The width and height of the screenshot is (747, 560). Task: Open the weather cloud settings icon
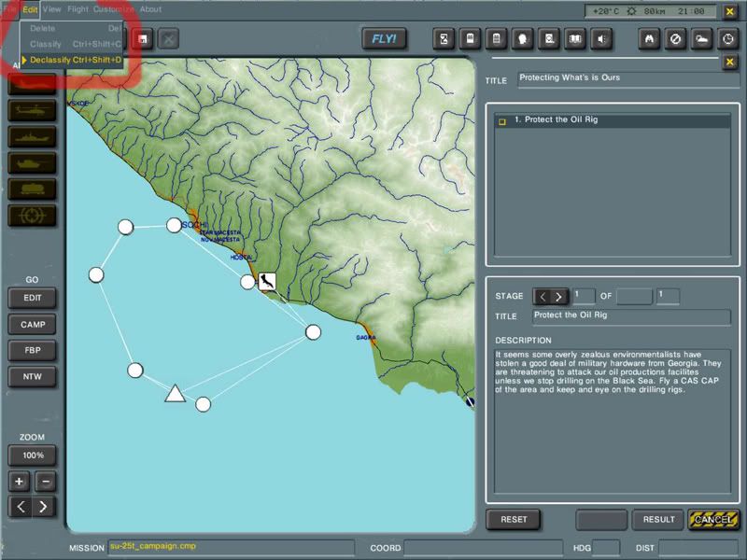[x=700, y=38]
